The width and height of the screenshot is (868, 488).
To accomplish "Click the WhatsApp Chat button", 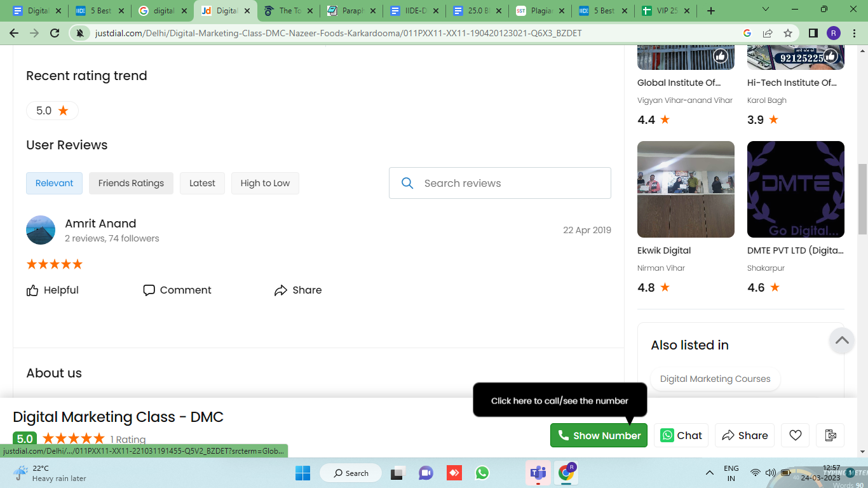I will [x=681, y=435].
